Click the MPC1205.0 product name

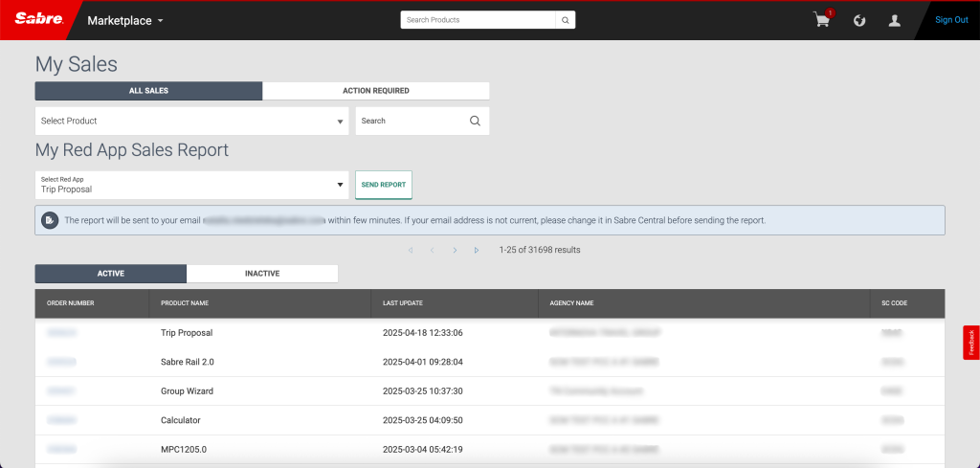click(x=184, y=449)
